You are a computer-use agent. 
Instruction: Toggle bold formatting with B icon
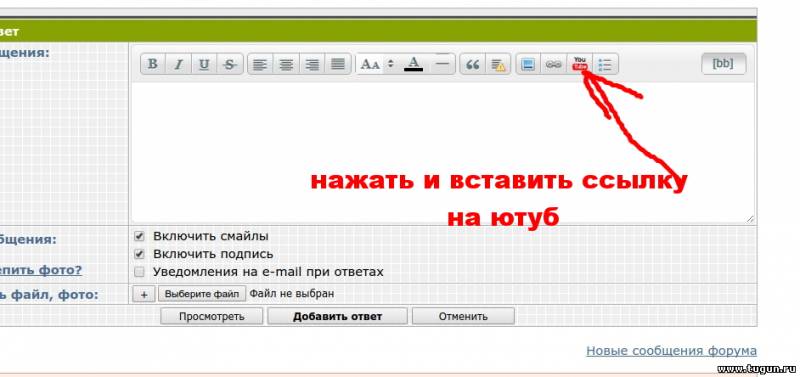pyautogui.click(x=153, y=64)
